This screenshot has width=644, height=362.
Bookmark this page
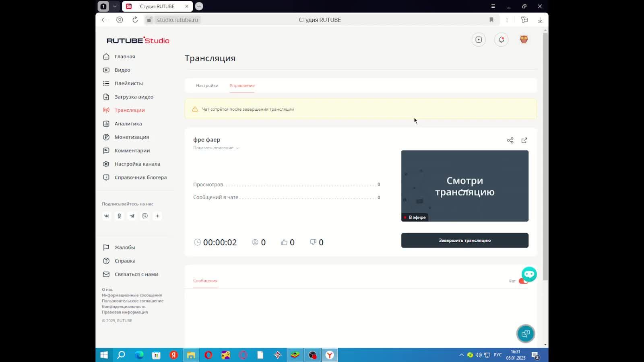491,20
